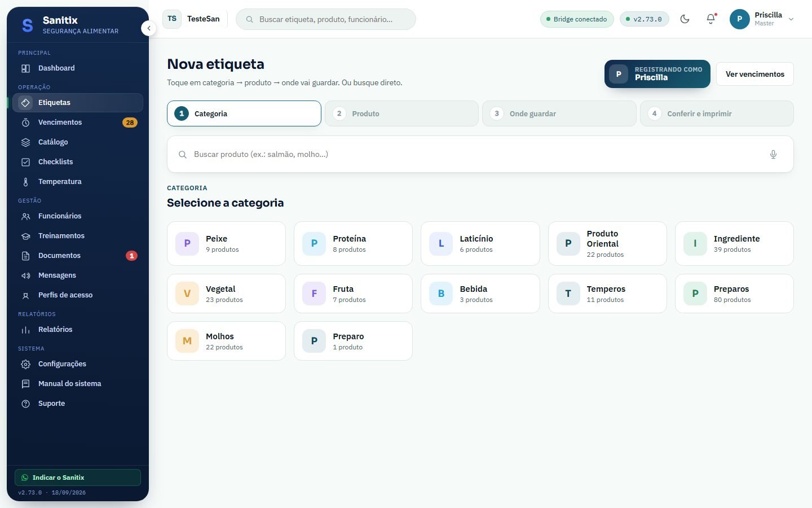Open the TesteSan workspace selector
This screenshot has width=812, height=508.
click(192, 19)
